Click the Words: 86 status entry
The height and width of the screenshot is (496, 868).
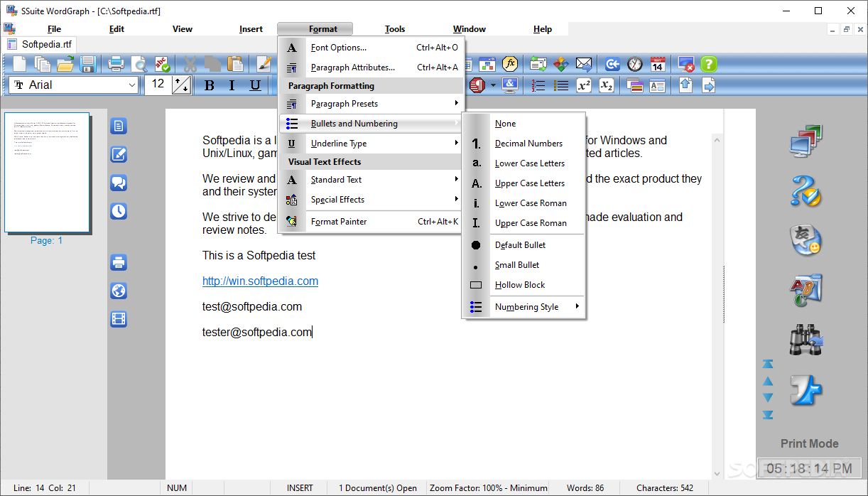(585, 488)
